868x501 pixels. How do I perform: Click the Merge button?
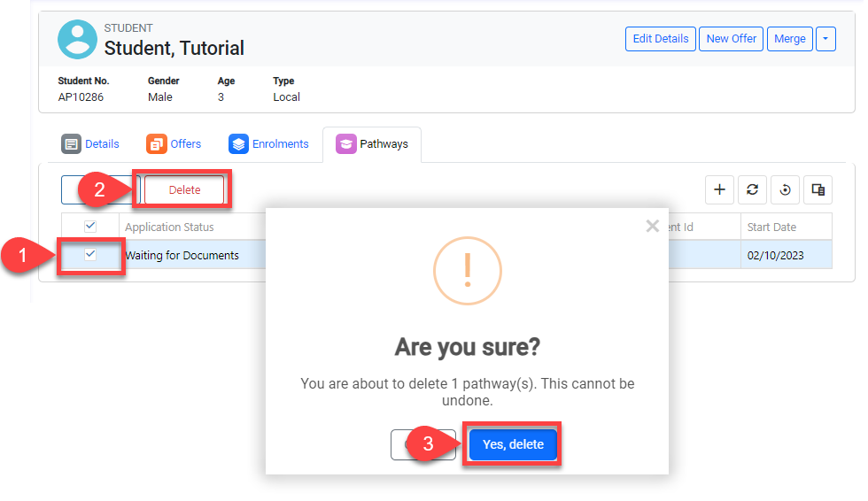click(x=789, y=39)
